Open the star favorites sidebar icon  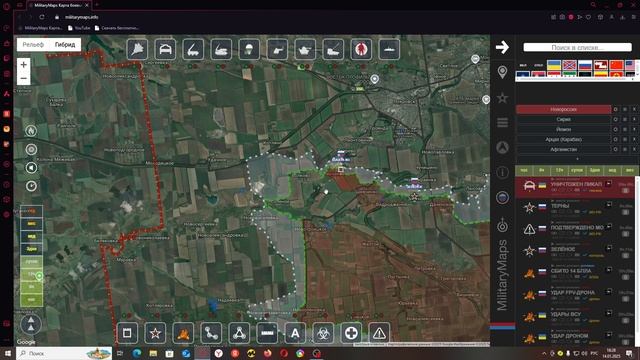502,98
